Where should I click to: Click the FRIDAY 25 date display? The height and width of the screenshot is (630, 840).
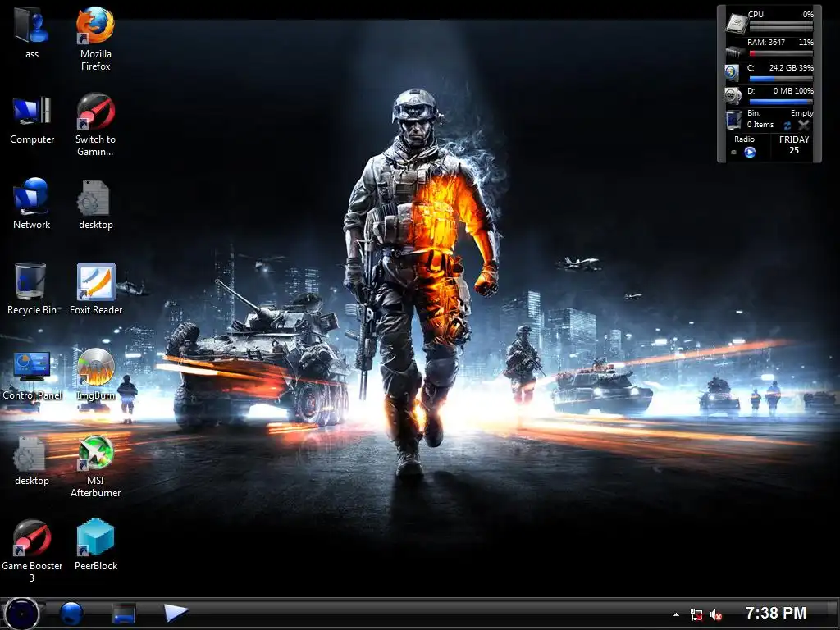pyautogui.click(x=794, y=144)
